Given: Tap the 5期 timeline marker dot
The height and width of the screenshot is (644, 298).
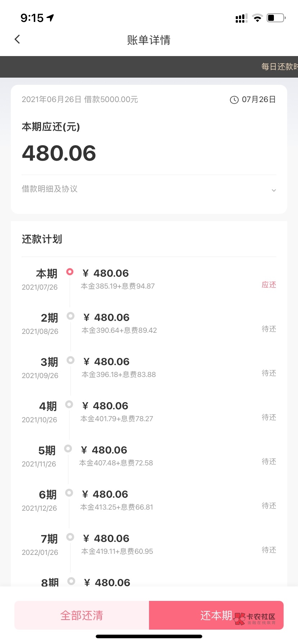Looking at the screenshot, I should click(x=68, y=448).
